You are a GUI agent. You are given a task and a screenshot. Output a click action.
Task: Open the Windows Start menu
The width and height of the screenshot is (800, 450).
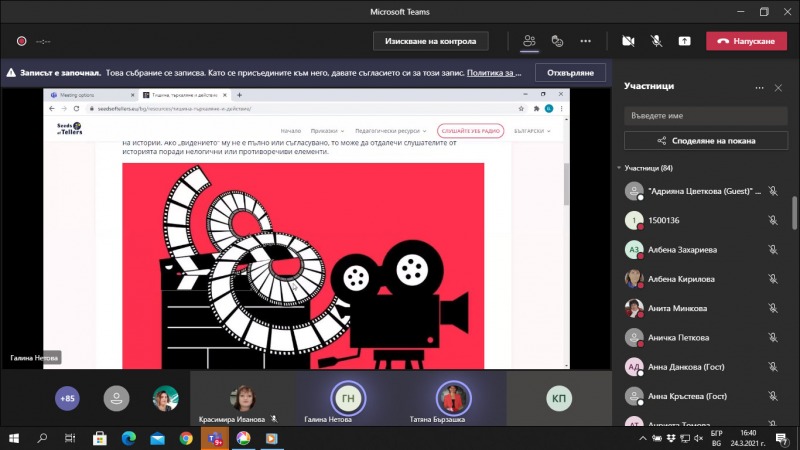pyautogui.click(x=14, y=438)
